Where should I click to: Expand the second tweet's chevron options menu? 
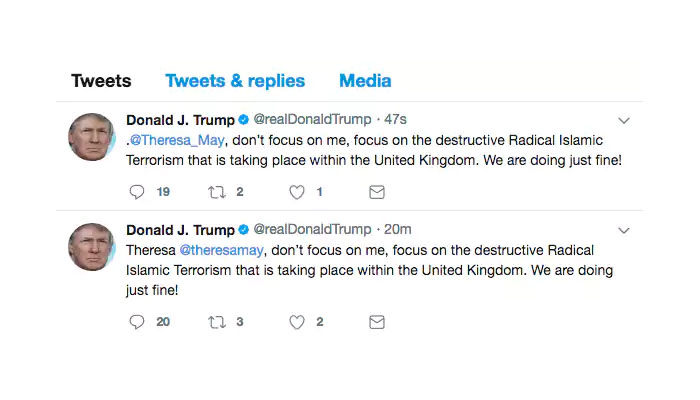(624, 231)
